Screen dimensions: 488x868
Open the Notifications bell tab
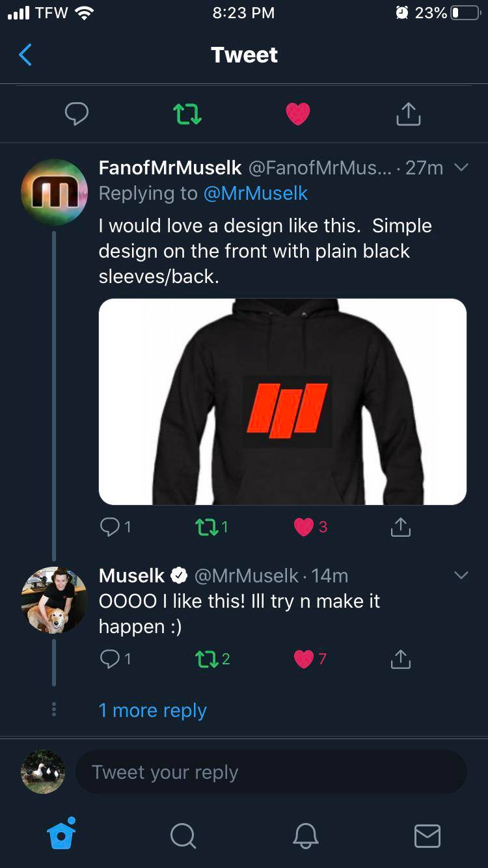click(305, 837)
